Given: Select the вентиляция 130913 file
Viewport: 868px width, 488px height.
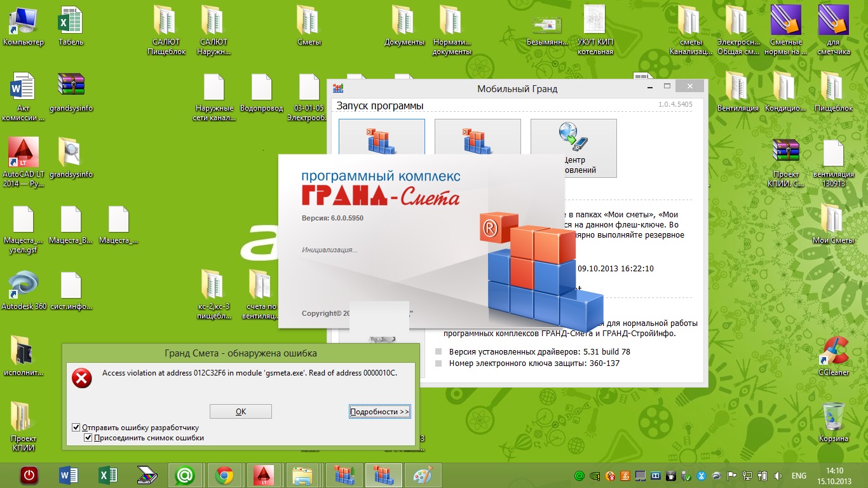Looking at the screenshot, I should (834, 163).
